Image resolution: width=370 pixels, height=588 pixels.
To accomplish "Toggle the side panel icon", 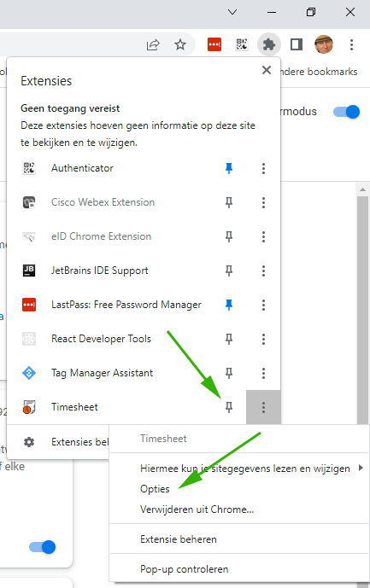I will click(297, 44).
